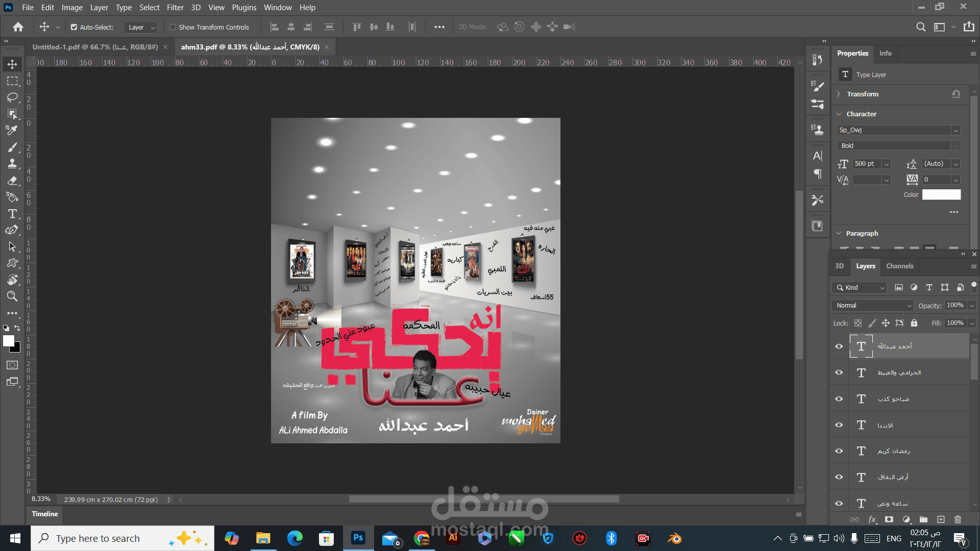980x551 pixels.
Task: Switch to the Channels tab
Action: (899, 266)
